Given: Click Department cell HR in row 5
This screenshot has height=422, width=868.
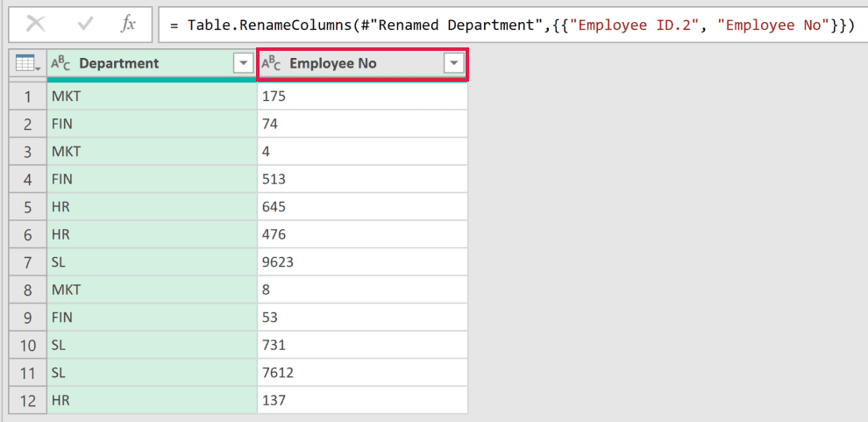Looking at the screenshot, I should 153,207.
